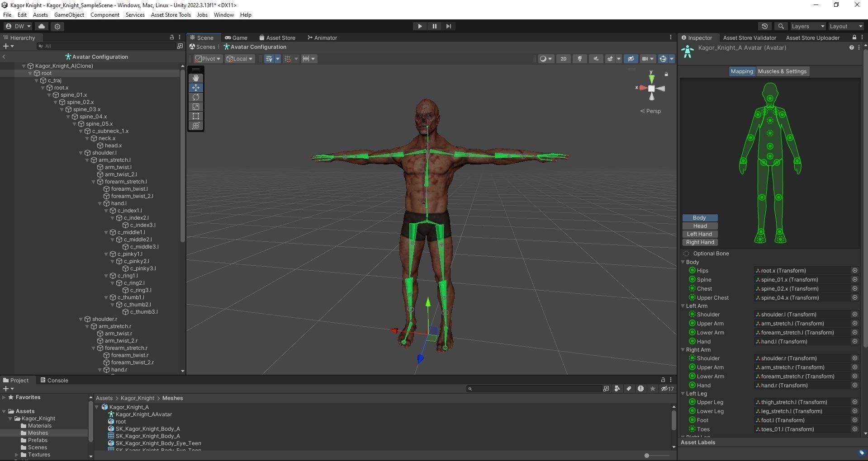The height and width of the screenshot is (461, 868).
Task: Switch to the Game tab
Action: [236, 38]
